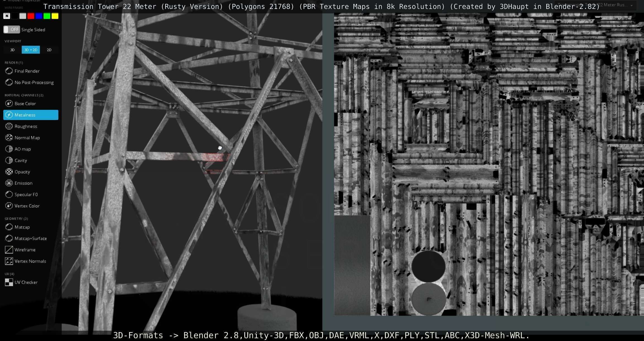This screenshot has height=341, width=644.
Task: Switch viewport to 2D only
Action: (x=49, y=50)
